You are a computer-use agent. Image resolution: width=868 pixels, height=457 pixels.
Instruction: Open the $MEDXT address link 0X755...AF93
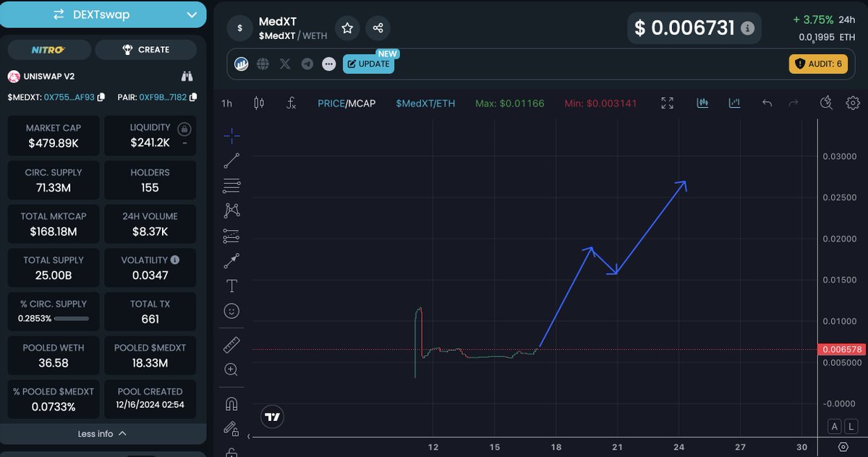coord(69,97)
